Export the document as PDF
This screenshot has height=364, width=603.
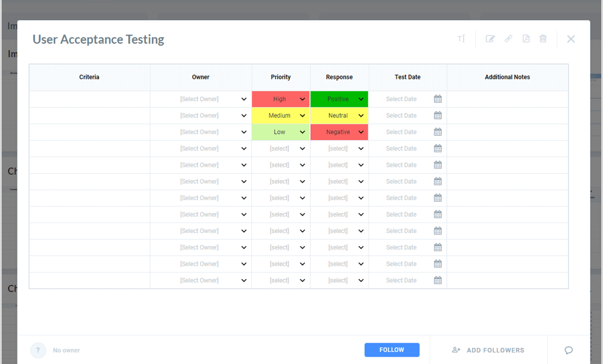(x=526, y=39)
